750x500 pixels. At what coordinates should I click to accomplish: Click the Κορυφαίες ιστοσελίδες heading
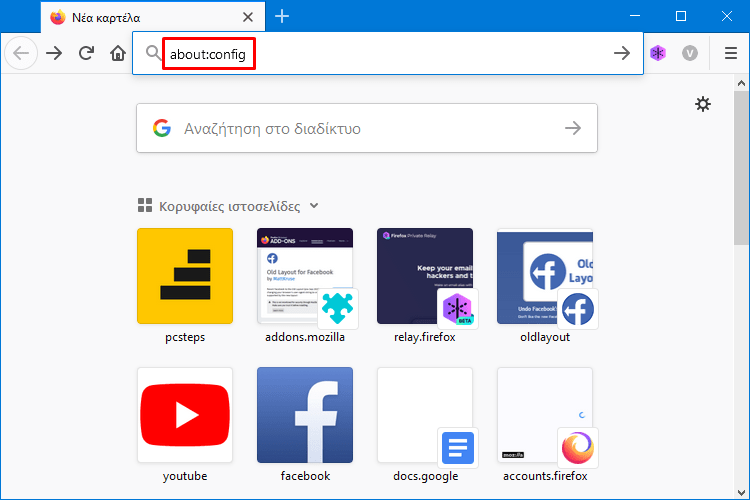230,206
